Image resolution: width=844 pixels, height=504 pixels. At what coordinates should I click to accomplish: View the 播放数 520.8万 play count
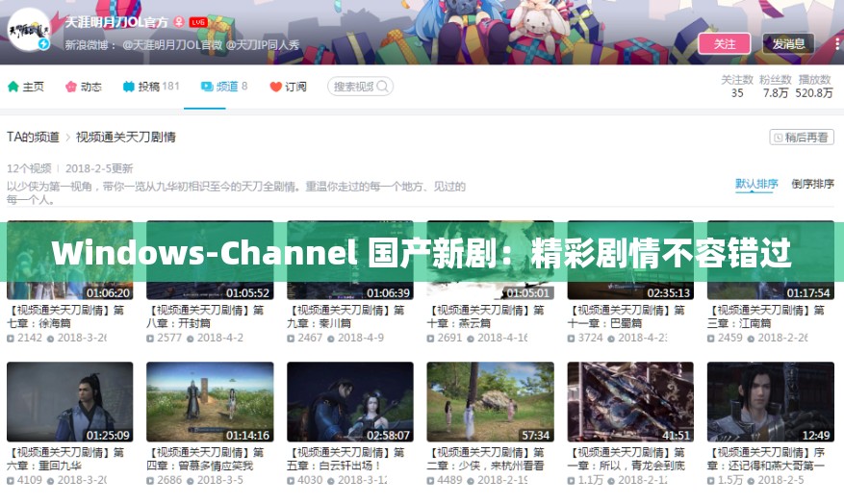tap(814, 86)
